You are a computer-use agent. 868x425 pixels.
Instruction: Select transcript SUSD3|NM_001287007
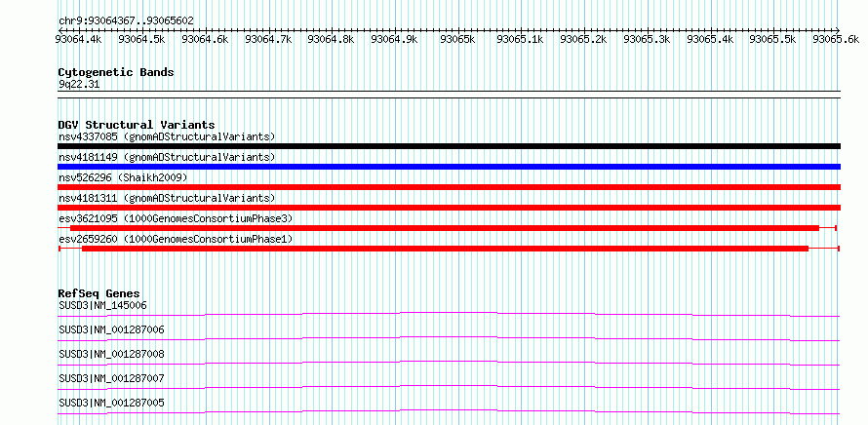click(111, 378)
